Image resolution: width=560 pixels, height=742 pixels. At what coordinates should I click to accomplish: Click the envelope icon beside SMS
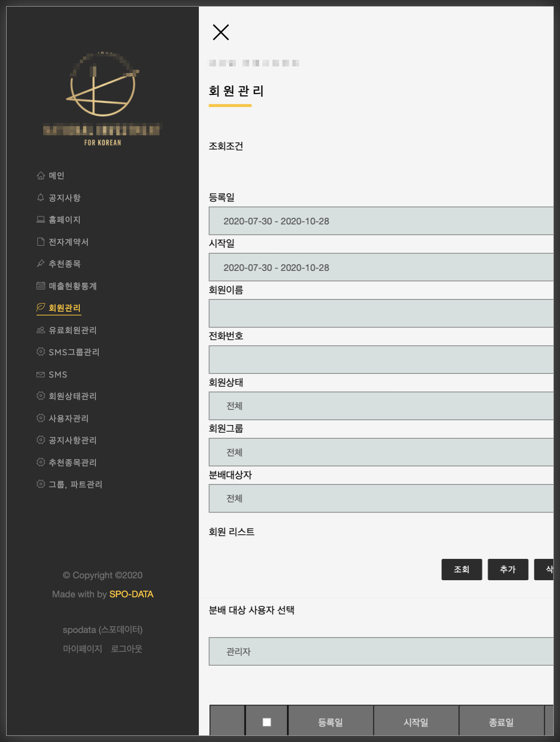(x=41, y=374)
